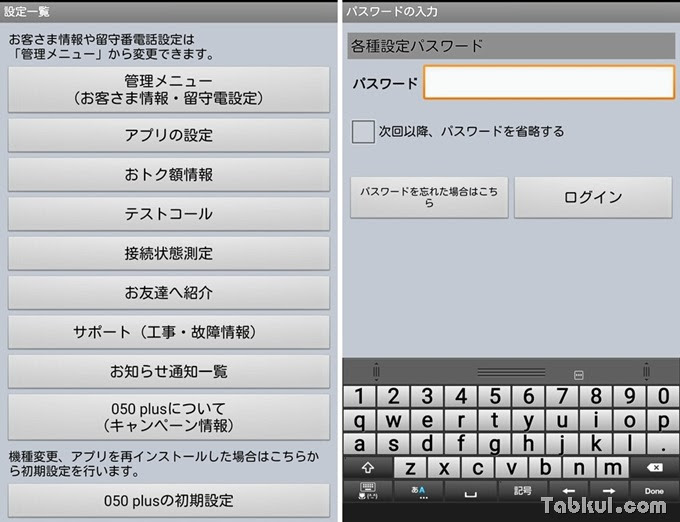Tap the small keyboard menu icon above keys
This screenshot has height=522, width=680.
[x=579, y=375]
